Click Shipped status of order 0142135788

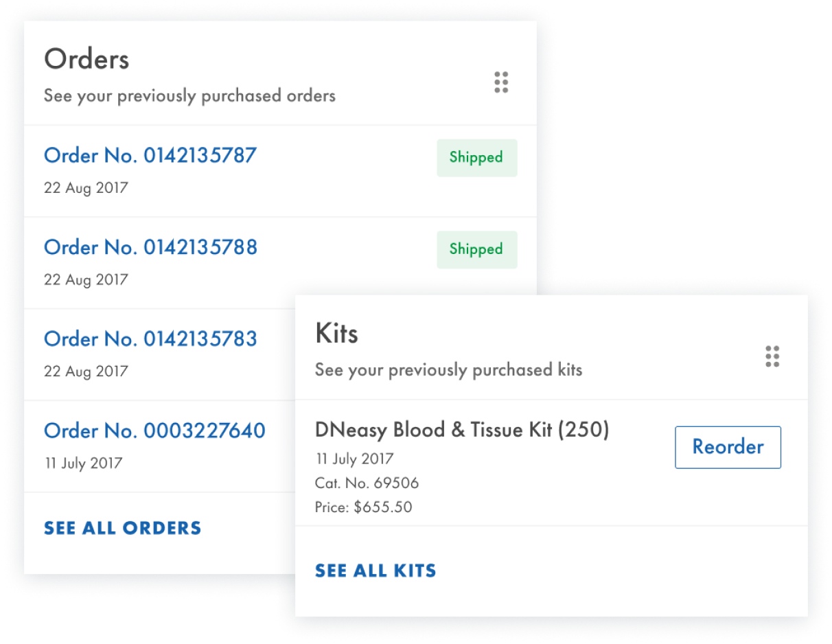point(476,249)
